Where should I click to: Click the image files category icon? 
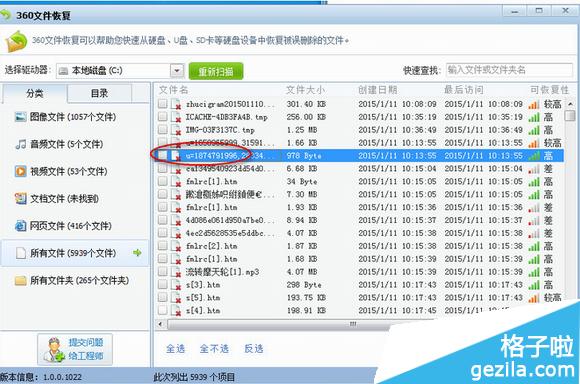tap(20, 117)
